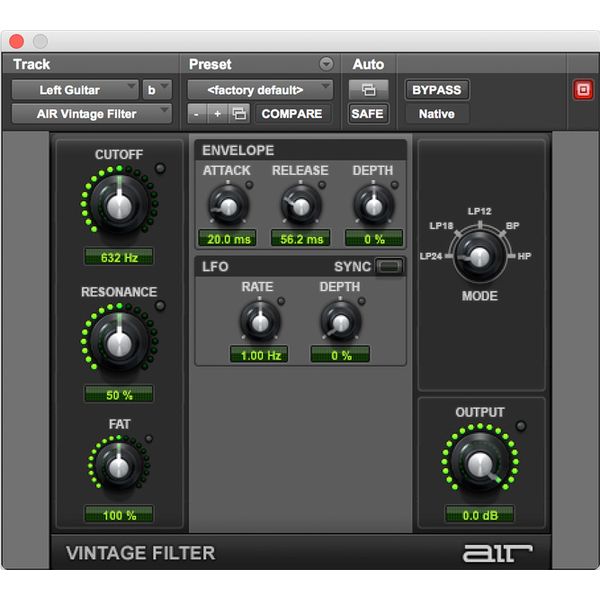Click the Track header label
The width and height of the screenshot is (600, 600).
click(x=32, y=64)
